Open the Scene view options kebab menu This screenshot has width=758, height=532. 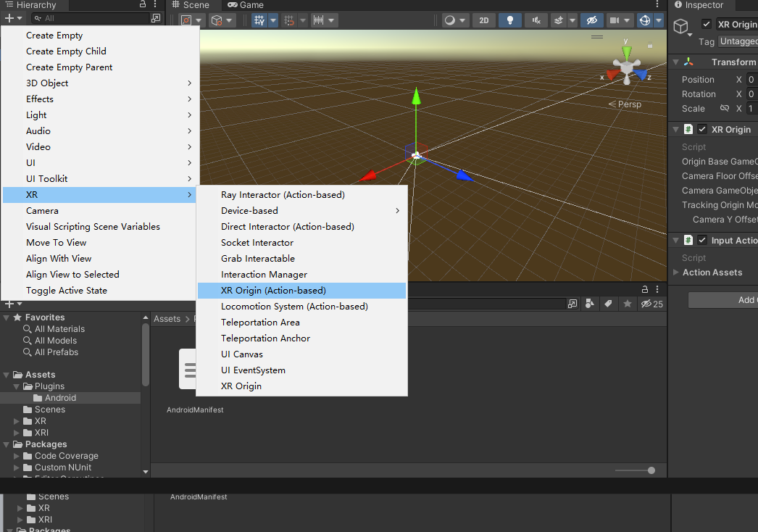pyautogui.click(x=657, y=4)
